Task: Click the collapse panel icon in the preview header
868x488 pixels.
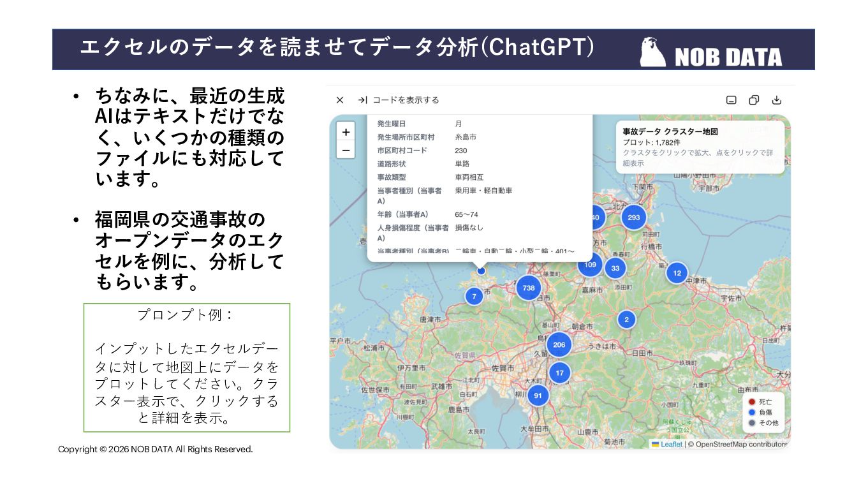Action: (732, 100)
